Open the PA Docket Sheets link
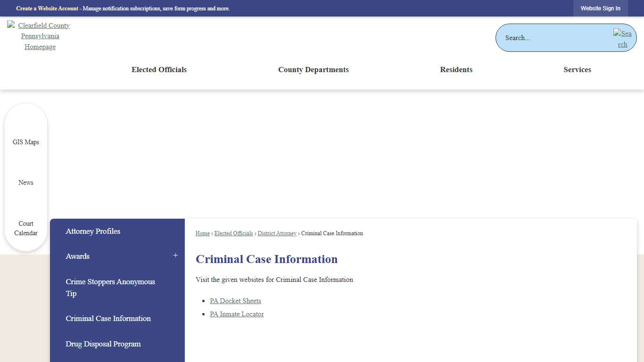 235,301
